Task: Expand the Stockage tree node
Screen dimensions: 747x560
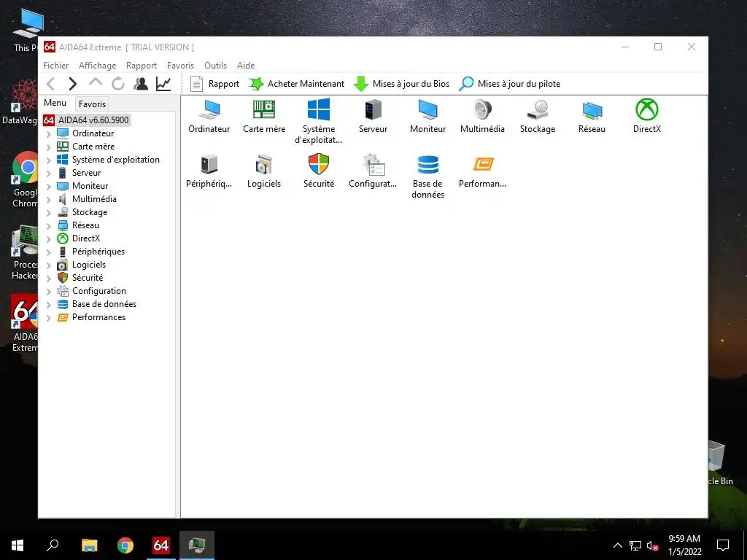Action: pos(49,213)
